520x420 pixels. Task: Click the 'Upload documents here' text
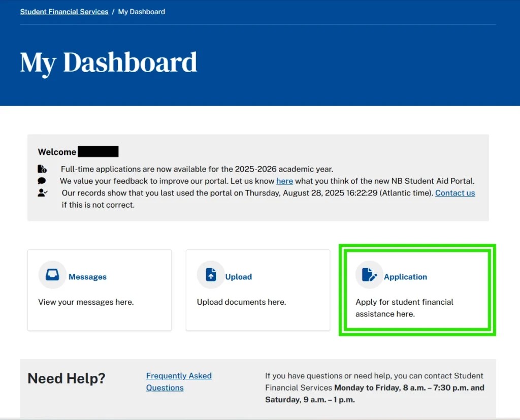click(x=241, y=302)
